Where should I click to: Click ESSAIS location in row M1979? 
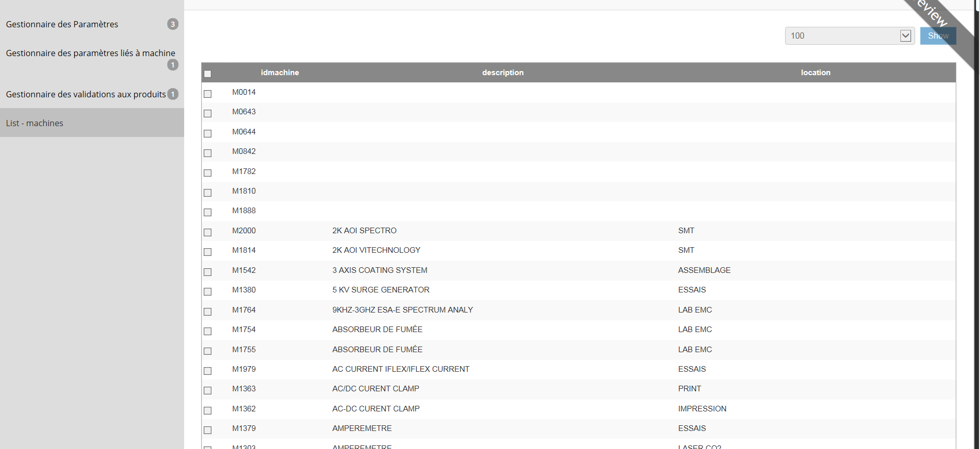pos(692,369)
